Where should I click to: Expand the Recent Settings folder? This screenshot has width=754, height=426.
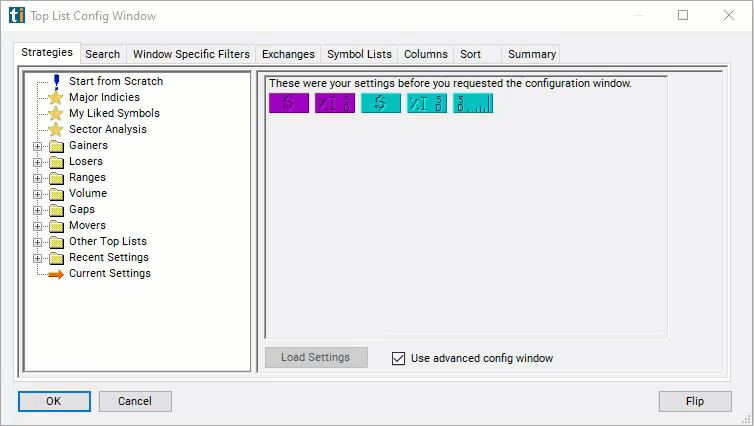coord(38,258)
